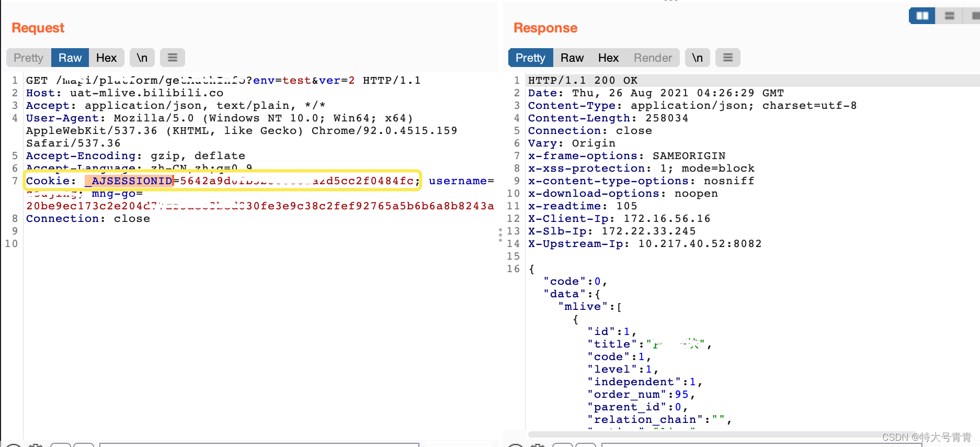Click the HTTP/1.1 200 OK status line
Image resolution: width=980 pixels, height=447 pixels.
point(583,81)
